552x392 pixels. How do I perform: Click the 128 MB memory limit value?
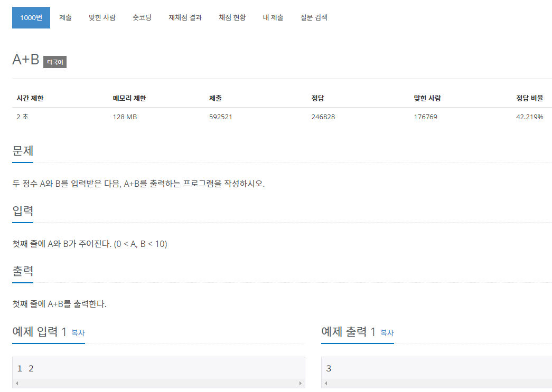point(125,117)
